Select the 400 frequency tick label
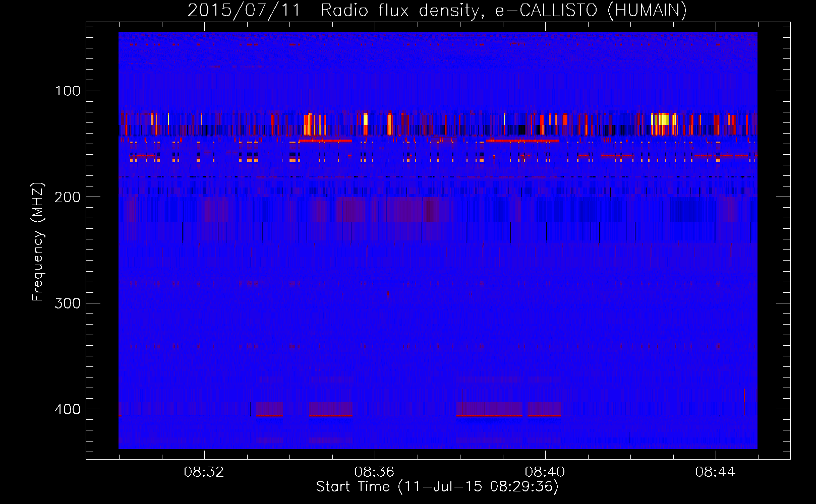The width and height of the screenshot is (816, 504). (x=68, y=409)
